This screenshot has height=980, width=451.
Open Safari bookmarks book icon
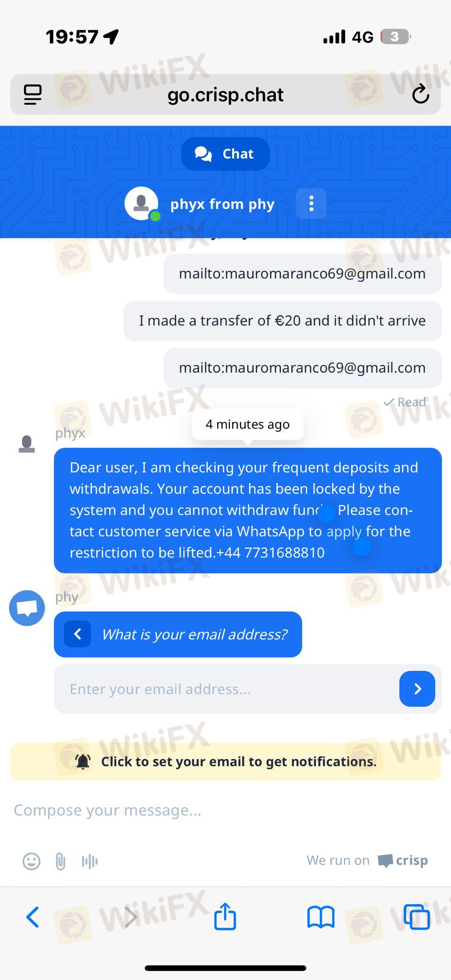[x=321, y=917]
